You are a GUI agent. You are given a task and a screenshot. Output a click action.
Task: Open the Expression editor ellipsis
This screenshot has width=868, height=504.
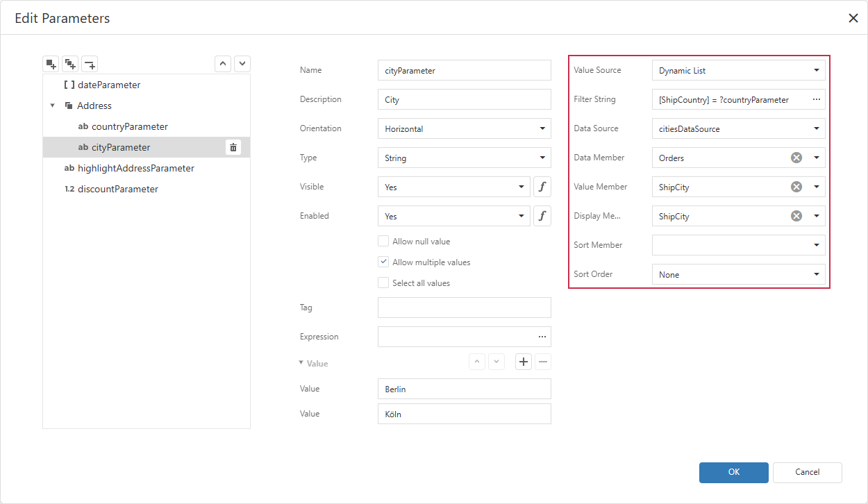click(542, 337)
